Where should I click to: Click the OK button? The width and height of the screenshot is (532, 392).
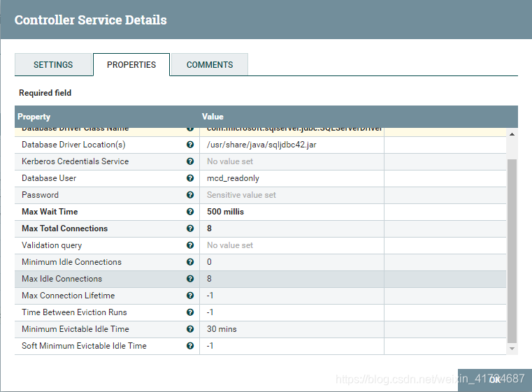(x=495, y=380)
